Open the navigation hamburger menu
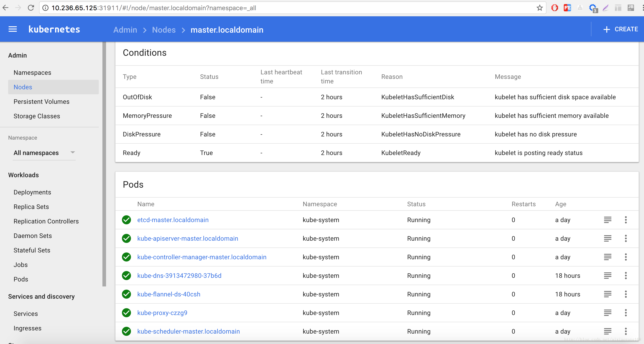Viewport: 644px width, 344px height. pyautogui.click(x=12, y=29)
